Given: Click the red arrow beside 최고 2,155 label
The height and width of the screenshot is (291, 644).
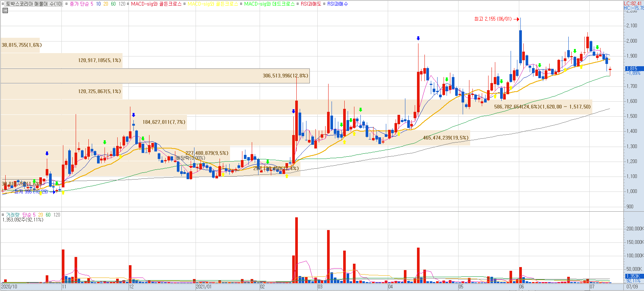Looking at the screenshot, I should 516,19.
